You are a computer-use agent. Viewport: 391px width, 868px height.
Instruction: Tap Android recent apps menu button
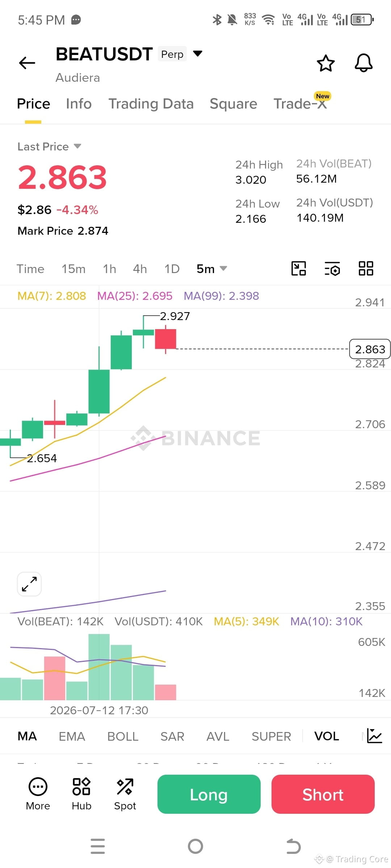click(98, 846)
